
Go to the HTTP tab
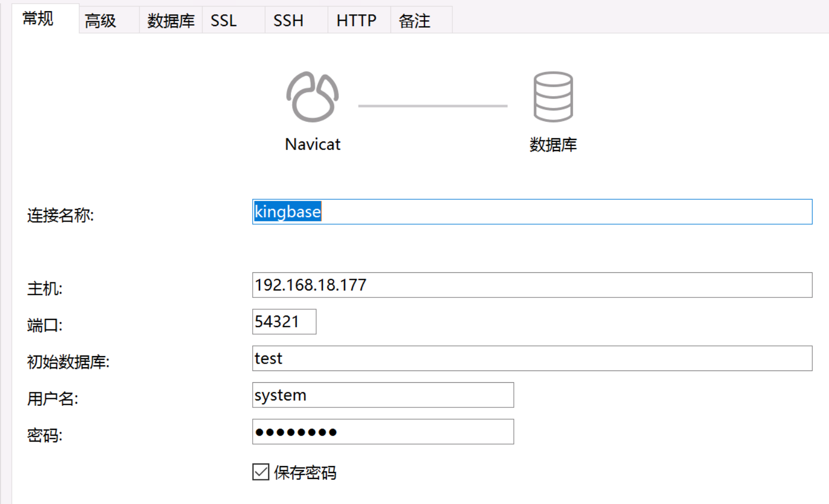356,21
